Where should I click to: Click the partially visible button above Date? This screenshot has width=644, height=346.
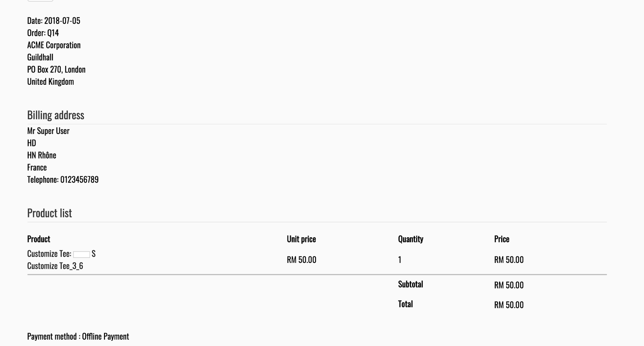40,1
